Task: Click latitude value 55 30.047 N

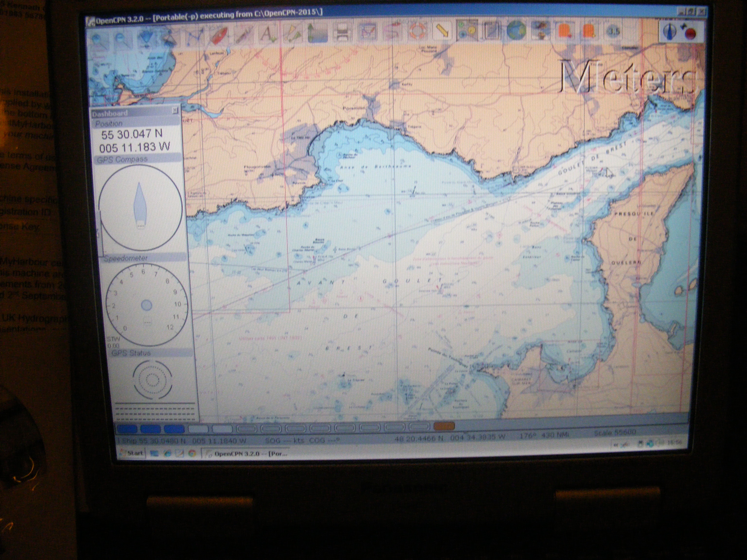Action: pos(132,134)
